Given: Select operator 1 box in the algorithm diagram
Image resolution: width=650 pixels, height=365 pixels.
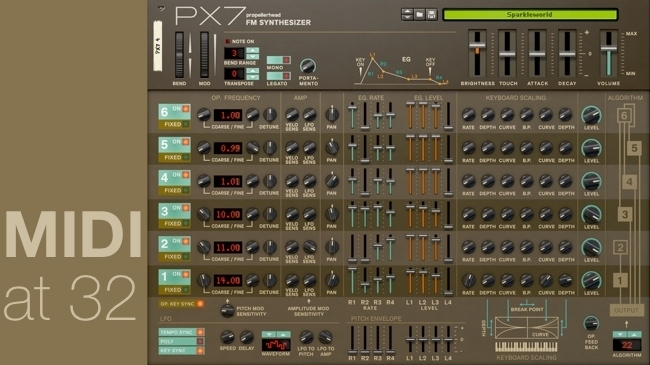Looking at the screenshot, I should (x=620, y=280).
